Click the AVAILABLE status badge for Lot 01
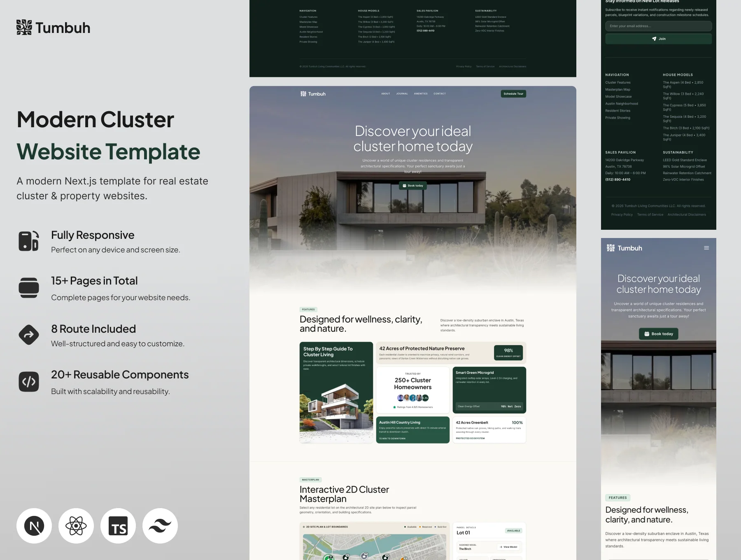741x560 pixels. pos(513,531)
